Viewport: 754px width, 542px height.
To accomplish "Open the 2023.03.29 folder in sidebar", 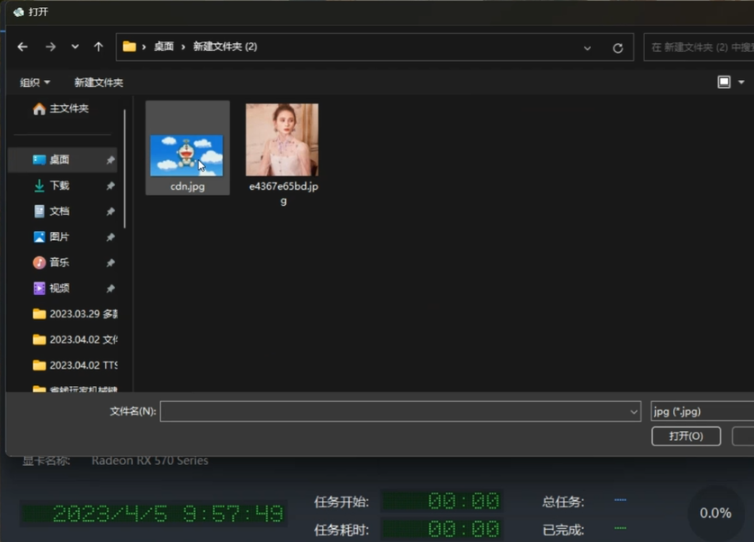I will click(75, 313).
